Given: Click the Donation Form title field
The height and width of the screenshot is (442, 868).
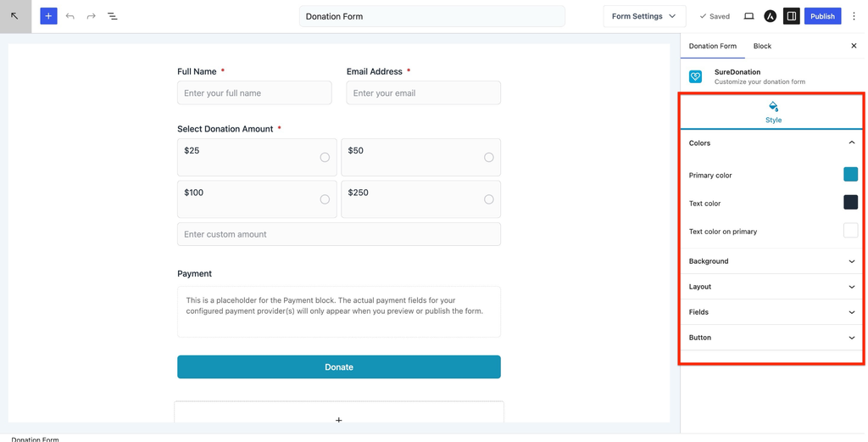Looking at the screenshot, I should (431, 16).
